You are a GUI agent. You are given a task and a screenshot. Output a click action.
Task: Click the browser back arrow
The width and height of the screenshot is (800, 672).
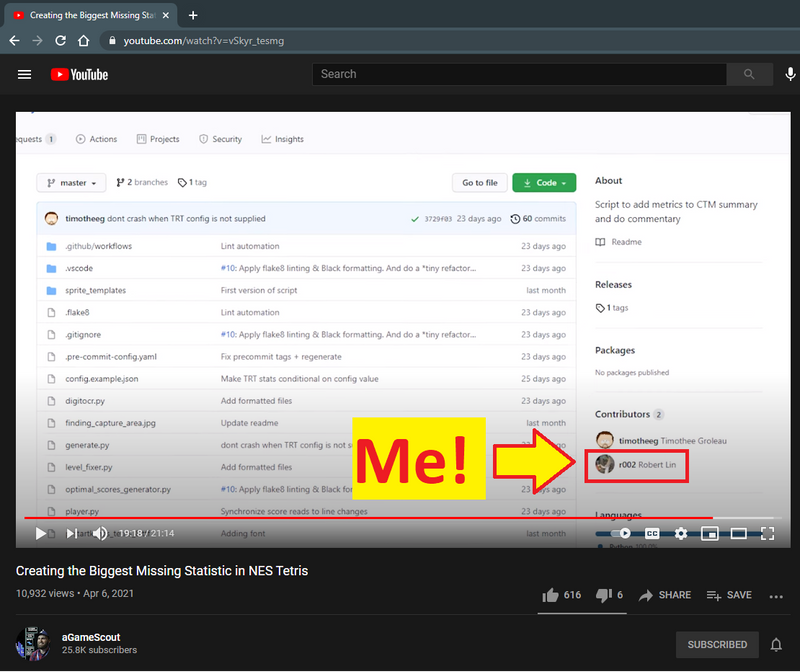pos(14,40)
